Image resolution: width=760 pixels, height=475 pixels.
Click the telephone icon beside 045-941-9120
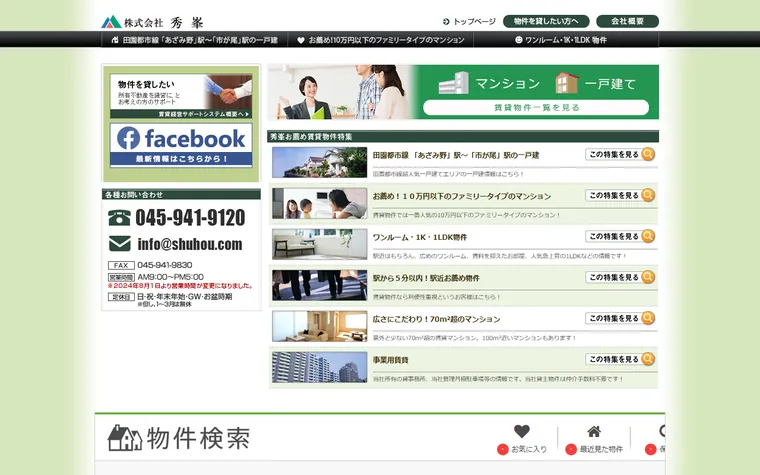(x=119, y=218)
